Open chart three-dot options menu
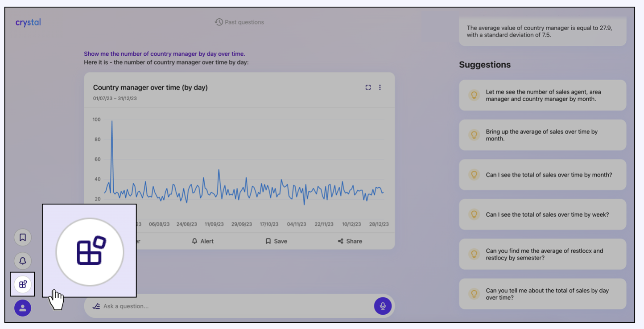 tap(380, 87)
